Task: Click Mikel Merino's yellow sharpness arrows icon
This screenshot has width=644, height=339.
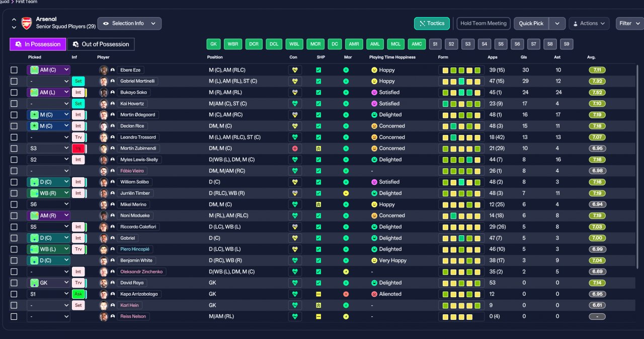Action: click(318, 205)
